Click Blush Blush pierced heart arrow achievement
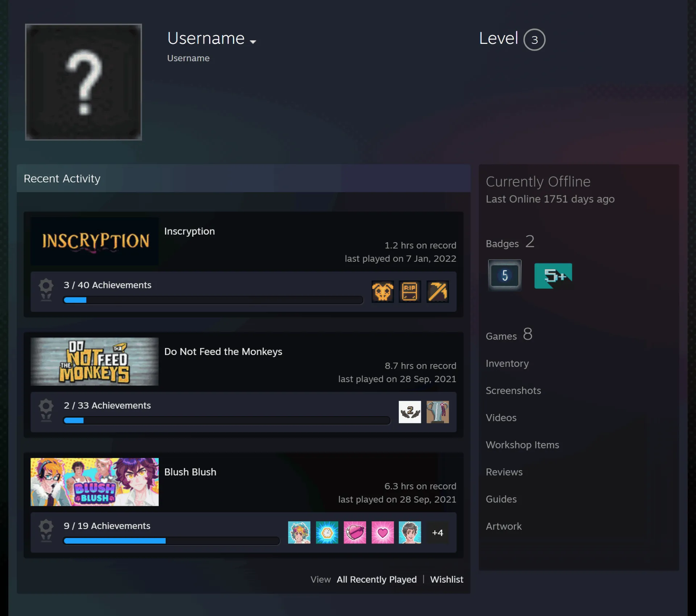Image resolution: width=696 pixels, height=616 pixels. [355, 532]
